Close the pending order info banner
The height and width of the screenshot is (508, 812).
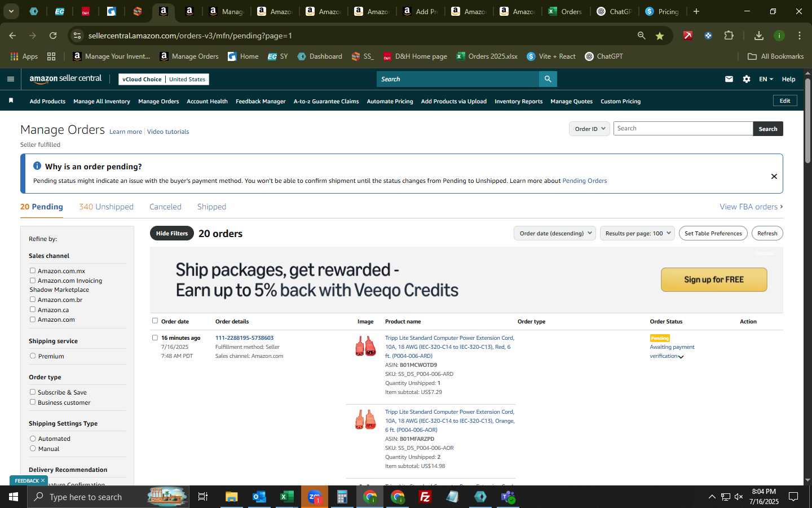tap(774, 176)
